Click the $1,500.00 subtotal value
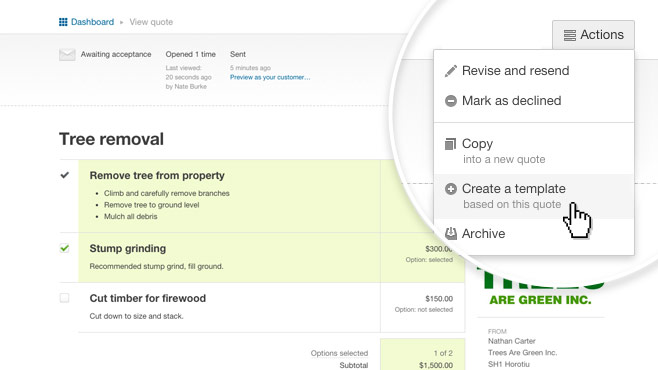The width and height of the screenshot is (658, 370). coord(436,365)
